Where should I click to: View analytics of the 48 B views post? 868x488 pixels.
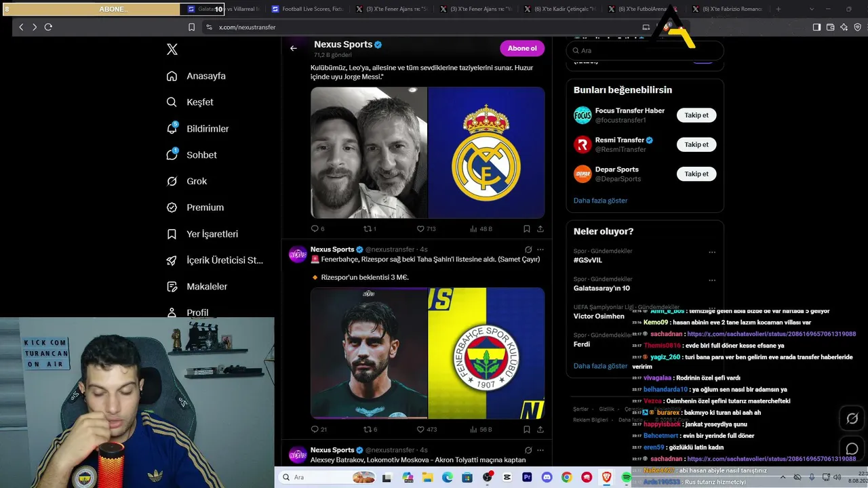[481, 229]
